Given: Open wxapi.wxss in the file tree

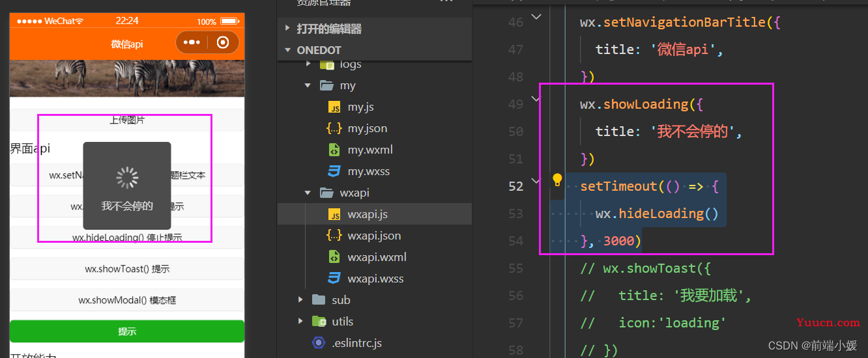Looking at the screenshot, I should click(376, 279).
